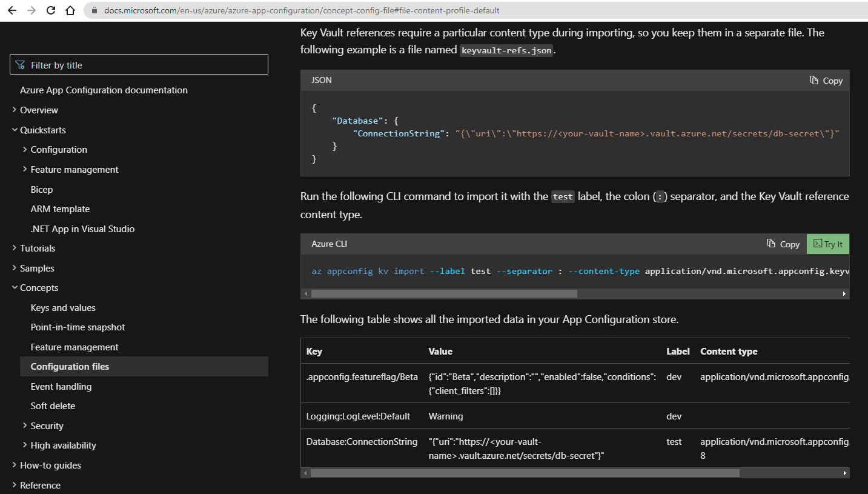This screenshot has width=868, height=494.
Task: Click the filter funnel icon in the search box
Action: pos(20,64)
